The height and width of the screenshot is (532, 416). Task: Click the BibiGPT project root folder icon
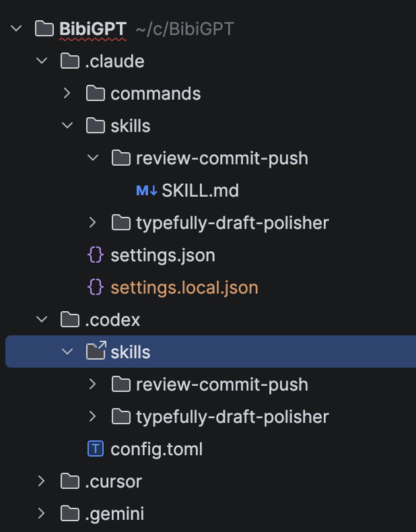(44, 29)
